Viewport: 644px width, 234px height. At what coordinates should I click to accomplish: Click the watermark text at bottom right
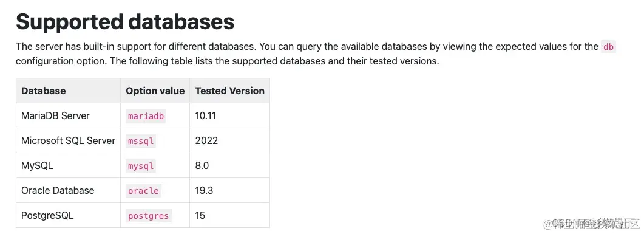(x=591, y=224)
